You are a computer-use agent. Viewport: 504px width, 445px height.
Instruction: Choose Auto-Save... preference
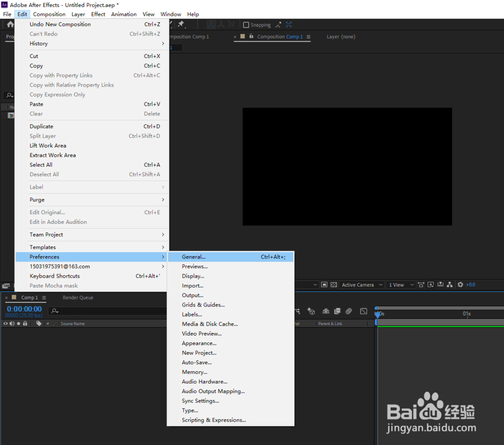point(230,362)
